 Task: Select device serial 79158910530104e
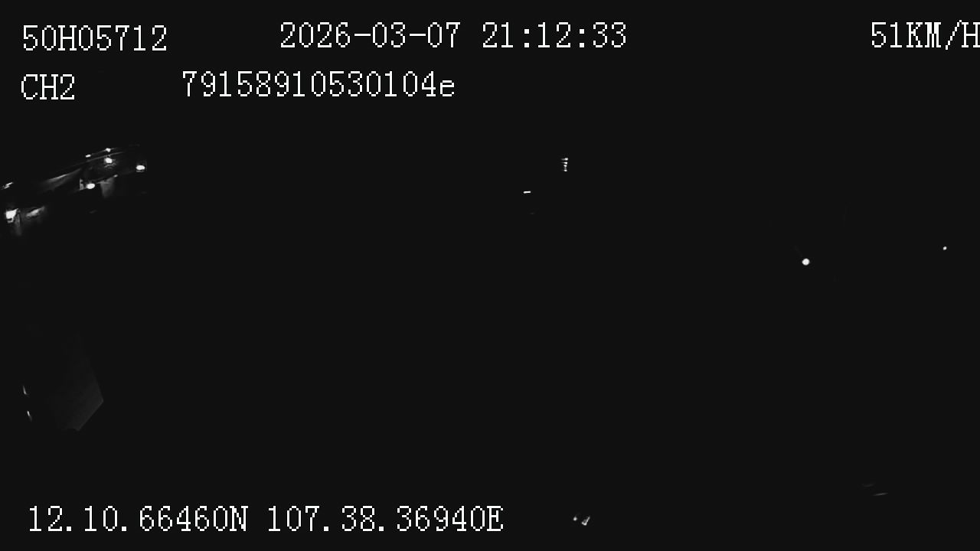tap(318, 85)
